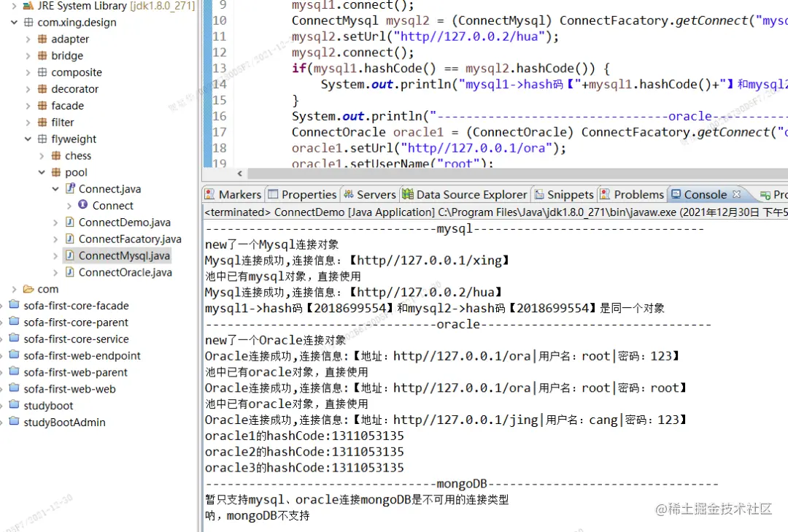
Task: Expand the decorator package
Action: point(28,89)
